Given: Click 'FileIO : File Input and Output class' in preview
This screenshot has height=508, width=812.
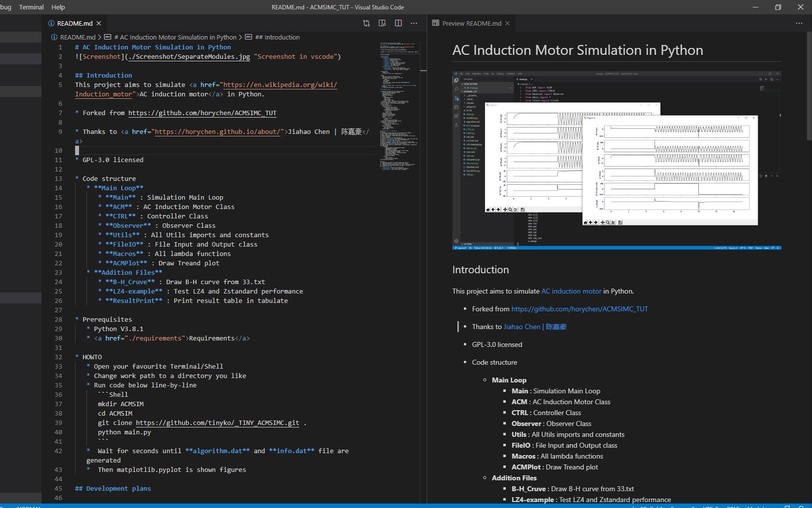Looking at the screenshot, I should [x=565, y=445].
